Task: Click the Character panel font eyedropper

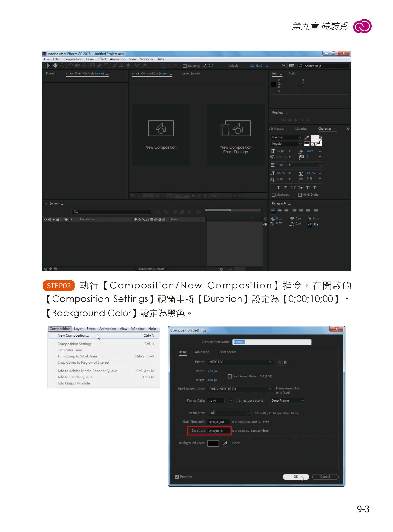Action: (307, 138)
